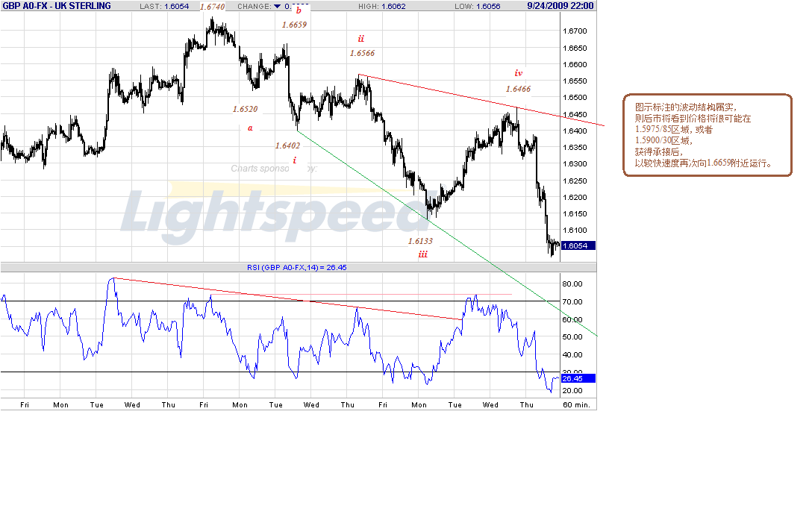Click the 1.6300 price axis tick
The image size is (812, 520).
point(575,163)
